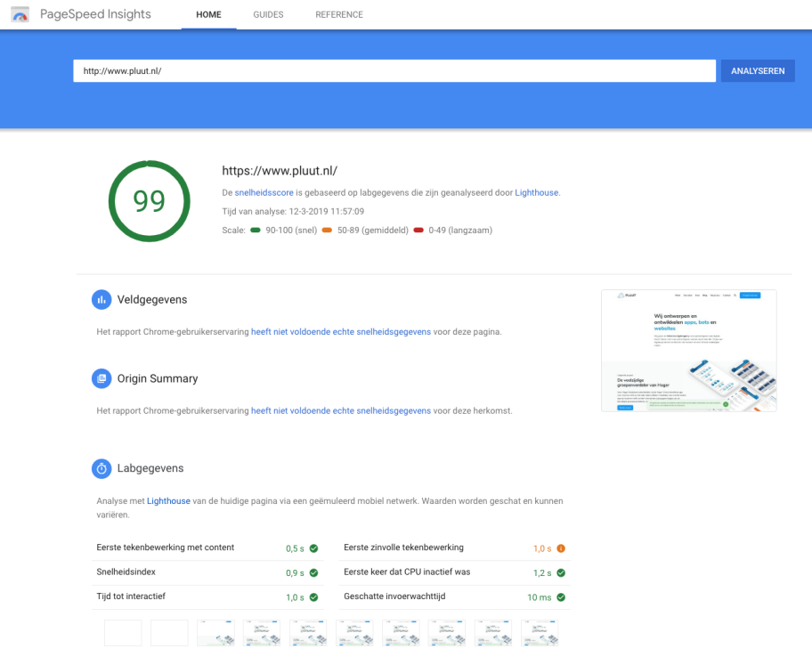Click the https://www.pluut.nl/ heading
This screenshot has height=665, width=812.
tap(280, 171)
